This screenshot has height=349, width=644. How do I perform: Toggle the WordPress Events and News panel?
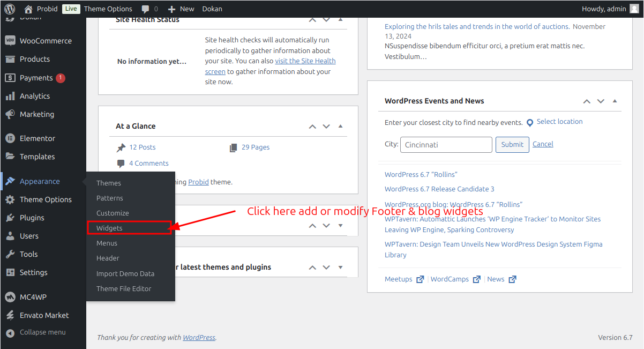615,101
